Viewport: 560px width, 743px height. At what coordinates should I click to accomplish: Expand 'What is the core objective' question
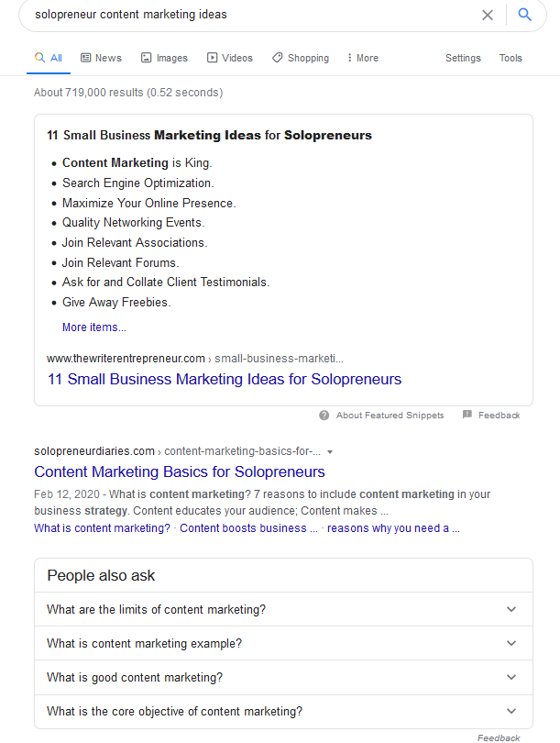point(283,712)
